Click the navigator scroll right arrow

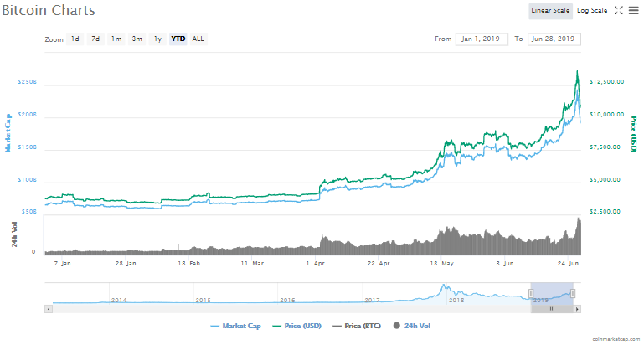pyautogui.click(x=577, y=309)
